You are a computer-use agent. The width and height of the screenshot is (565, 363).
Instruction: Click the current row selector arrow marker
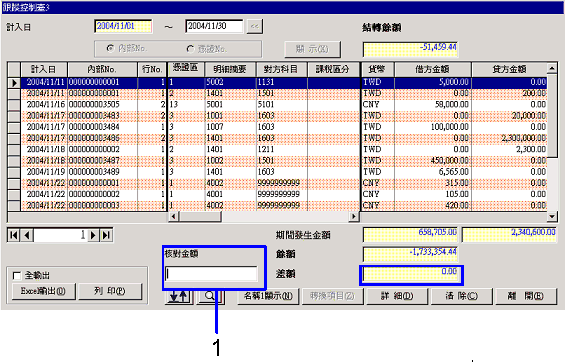click(14, 83)
